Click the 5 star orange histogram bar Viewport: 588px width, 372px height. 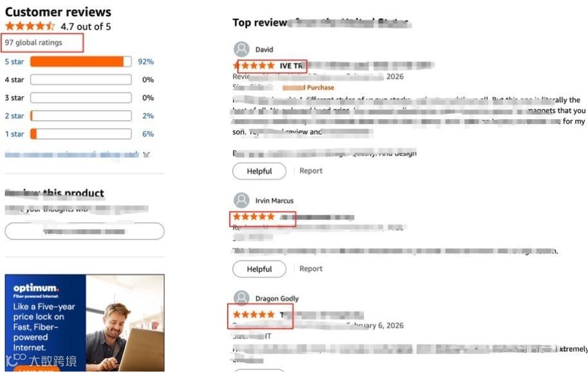click(x=81, y=62)
